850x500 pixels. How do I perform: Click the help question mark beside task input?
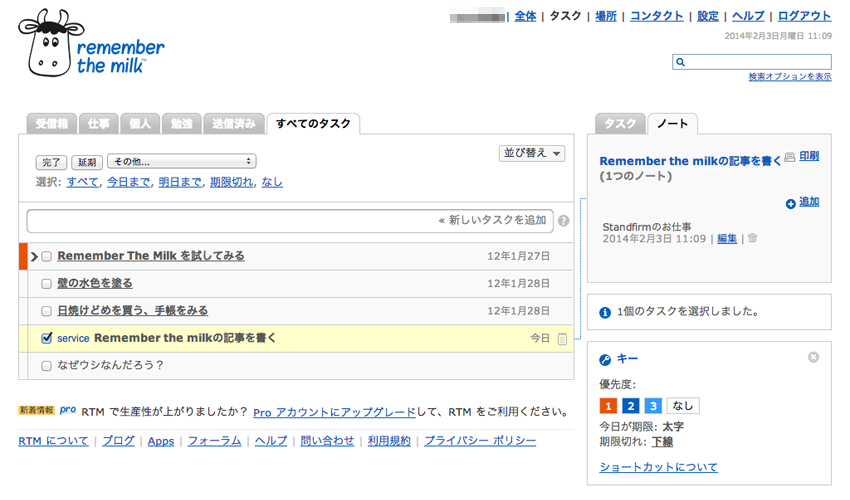[564, 221]
